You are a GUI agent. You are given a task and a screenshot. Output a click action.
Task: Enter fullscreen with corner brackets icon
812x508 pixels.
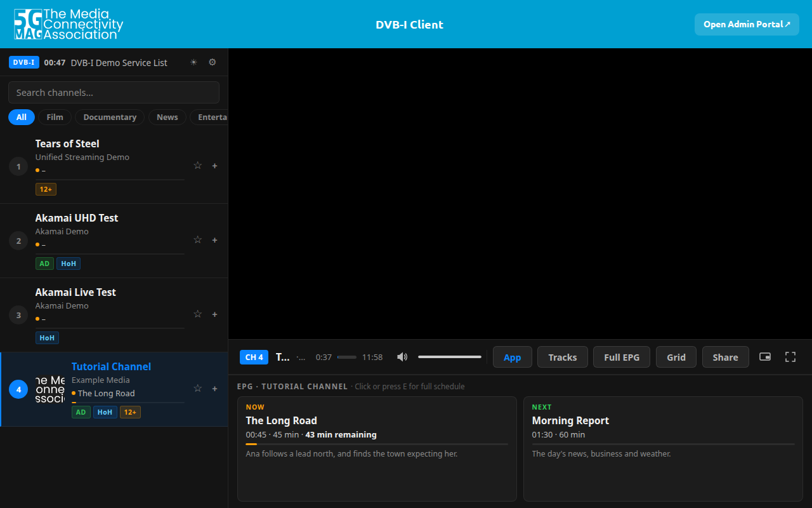[x=790, y=357]
